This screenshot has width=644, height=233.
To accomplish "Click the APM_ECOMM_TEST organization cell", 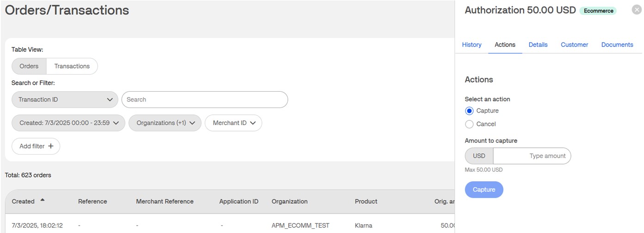I will (x=300, y=226).
